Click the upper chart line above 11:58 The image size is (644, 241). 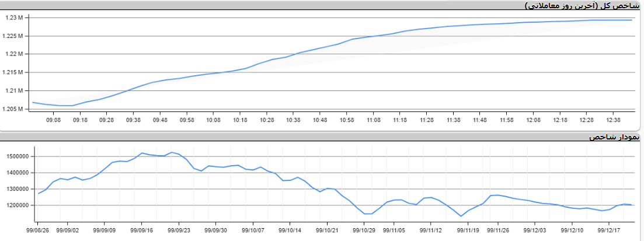coord(507,23)
